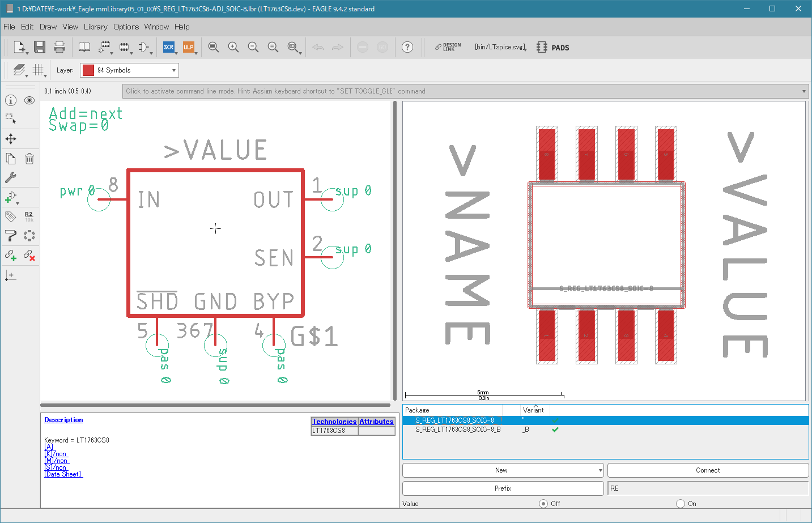Image resolution: width=812 pixels, height=523 pixels.
Task: Select the Add gate tool
Action: pos(11,197)
